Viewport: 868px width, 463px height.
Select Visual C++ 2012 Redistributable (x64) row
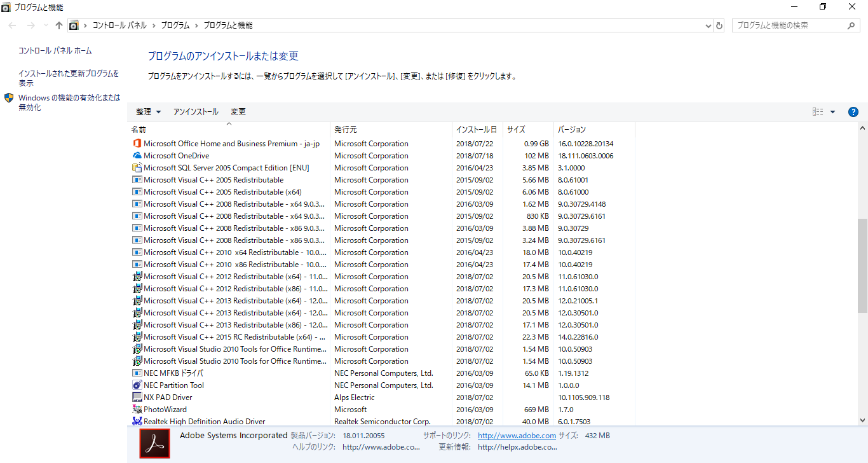(x=381, y=277)
